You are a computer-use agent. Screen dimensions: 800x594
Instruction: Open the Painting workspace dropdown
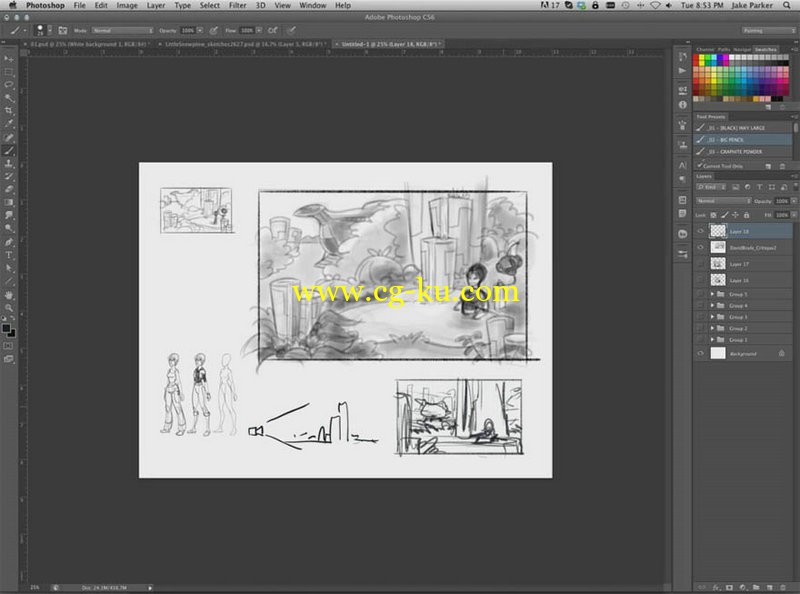click(769, 31)
